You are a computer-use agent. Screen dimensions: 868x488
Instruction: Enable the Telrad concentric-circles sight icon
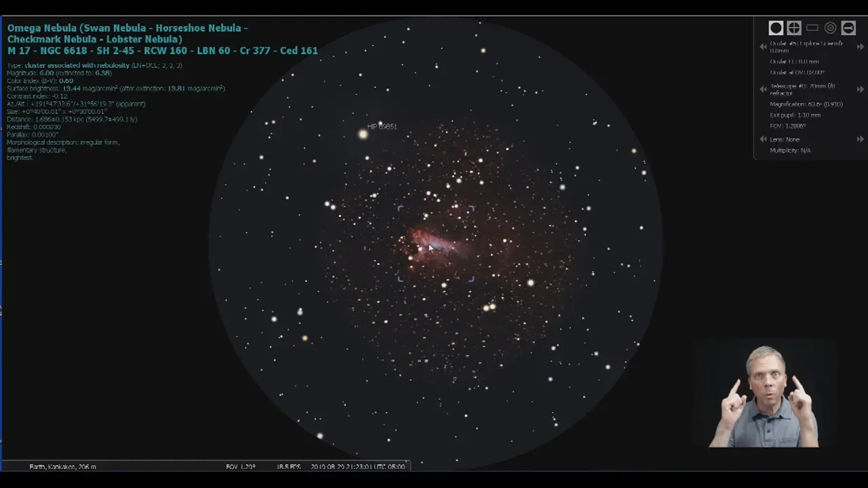[831, 28]
